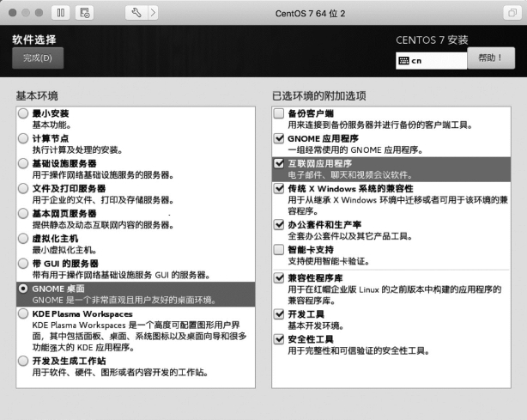Select the 最小安装 radio button
527x420 pixels.
click(x=23, y=113)
